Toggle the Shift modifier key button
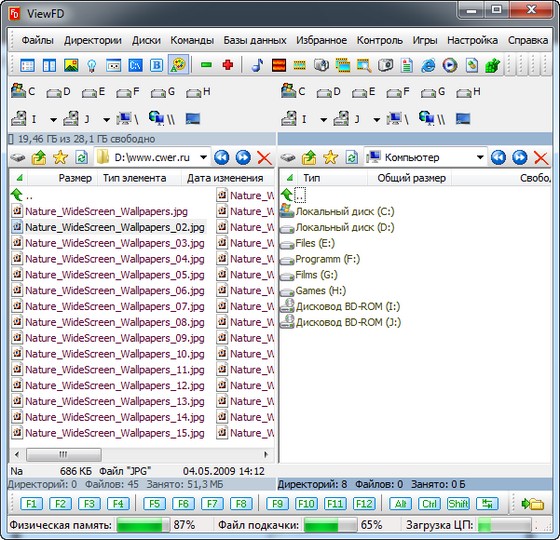The width and height of the screenshot is (560, 540). (x=458, y=504)
